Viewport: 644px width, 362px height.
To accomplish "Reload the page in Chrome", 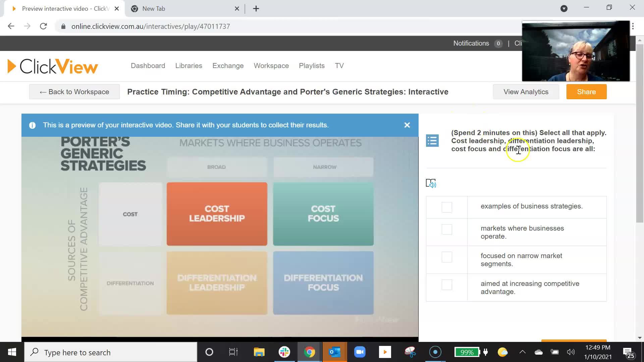I will pyautogui.click(x=43, y=26).
